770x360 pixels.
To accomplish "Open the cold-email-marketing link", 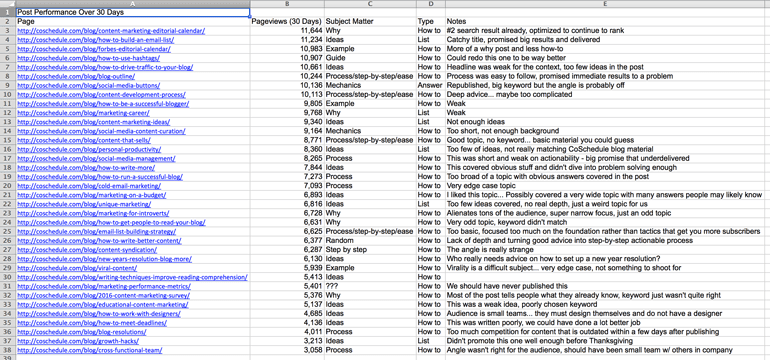I will click(x=89, y=186).
